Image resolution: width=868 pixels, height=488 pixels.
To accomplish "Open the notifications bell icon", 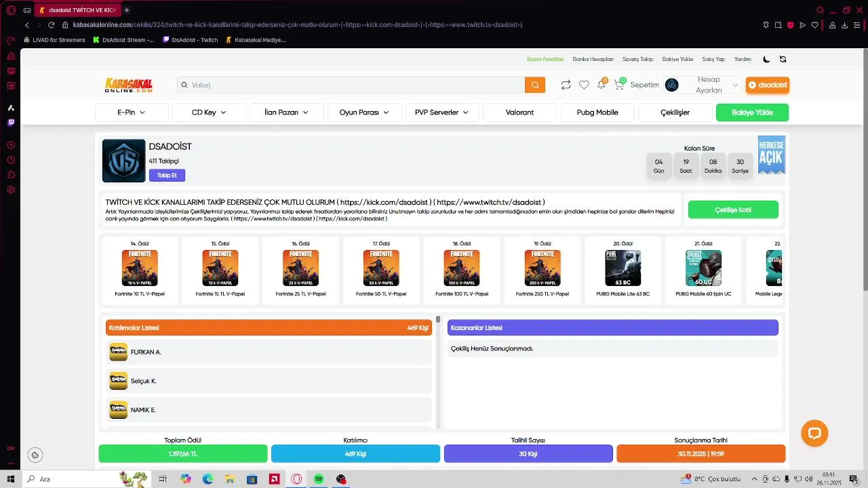I will click(x=601, y=85).
